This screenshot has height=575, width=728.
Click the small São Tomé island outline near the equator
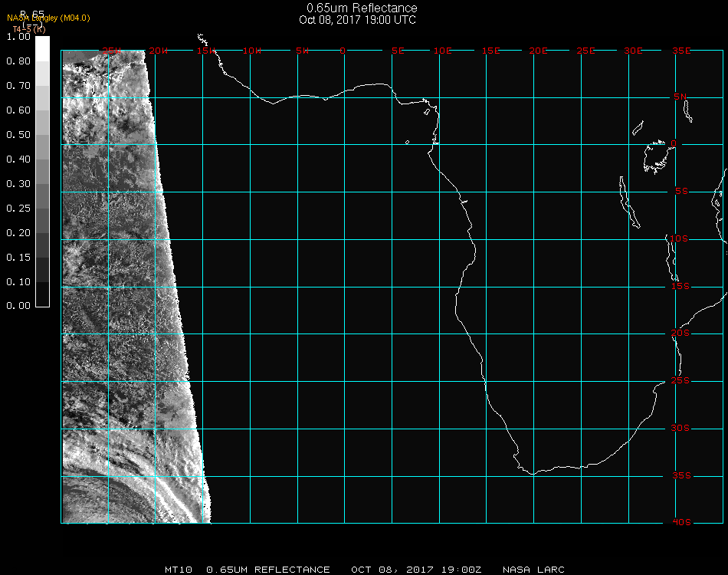(x=407, y=142)
